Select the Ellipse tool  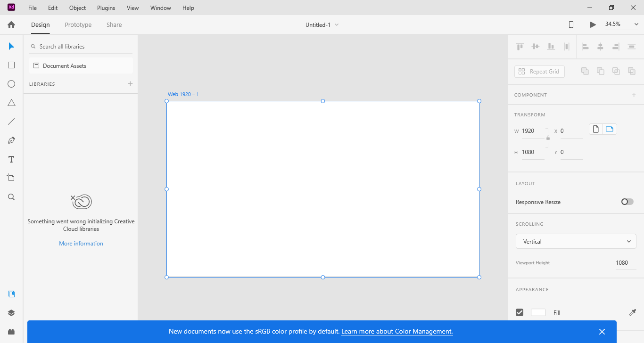pos(11,84)
